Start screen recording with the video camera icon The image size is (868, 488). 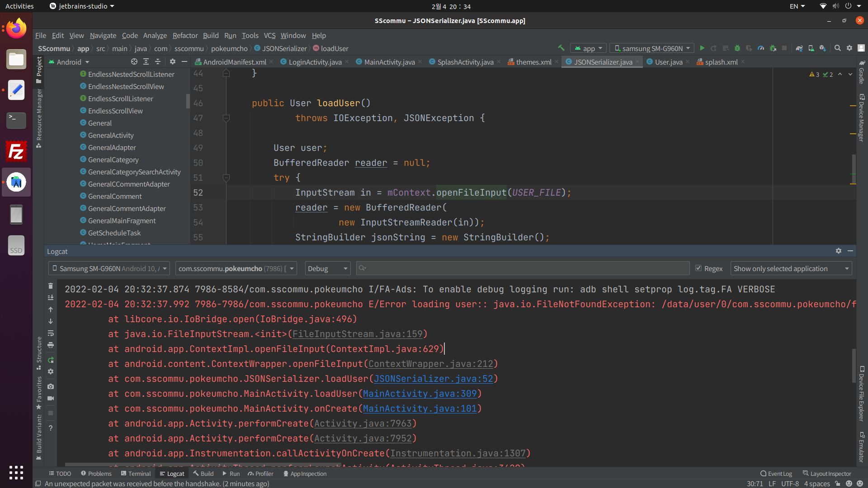point(51,398)
